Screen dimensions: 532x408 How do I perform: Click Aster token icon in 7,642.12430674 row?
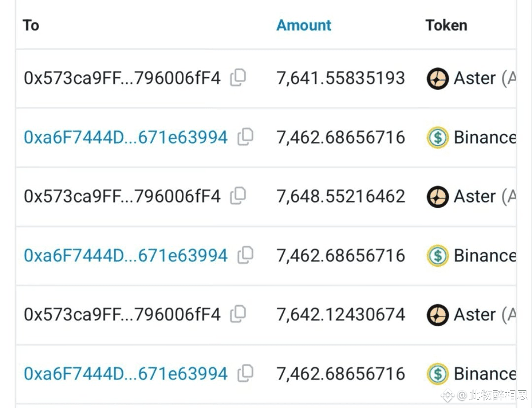(x=437, y=314)
